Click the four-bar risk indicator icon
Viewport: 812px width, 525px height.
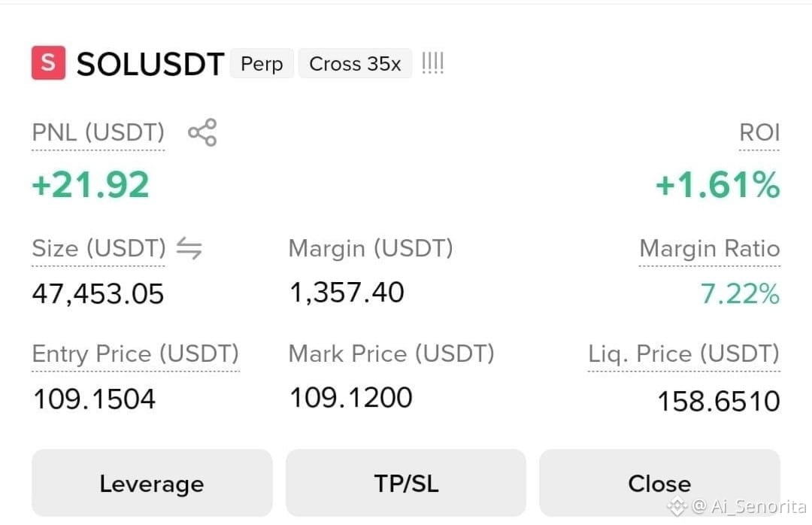pos(433,63)
